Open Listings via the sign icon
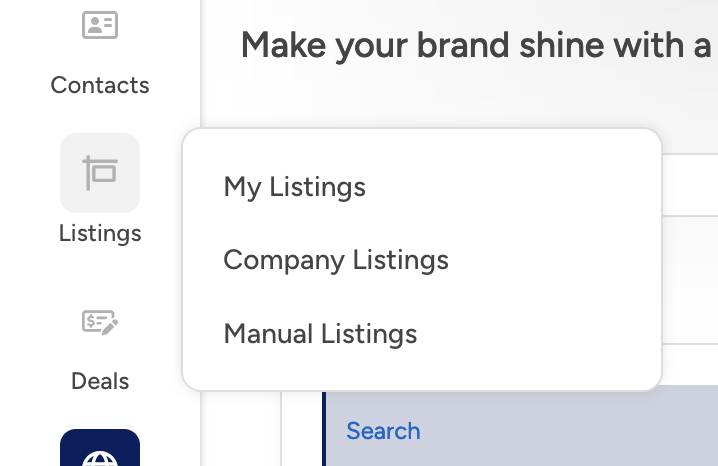The height and width of the screenshot is (466, 718). tap(100, 172)
